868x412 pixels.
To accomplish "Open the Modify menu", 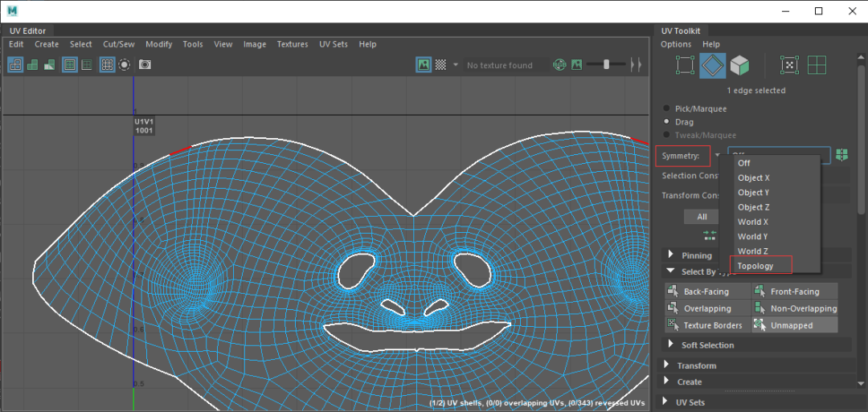I will [x=159, y=44].
